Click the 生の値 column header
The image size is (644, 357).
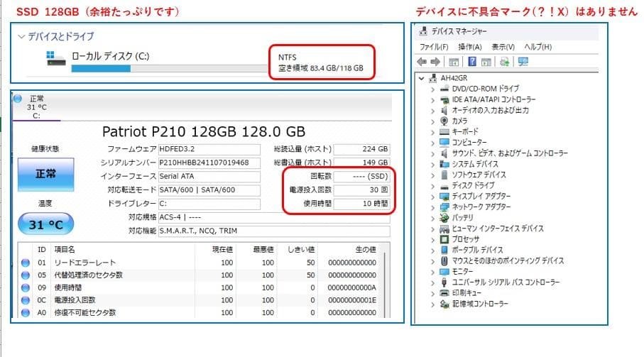click(x=366, y=250)
